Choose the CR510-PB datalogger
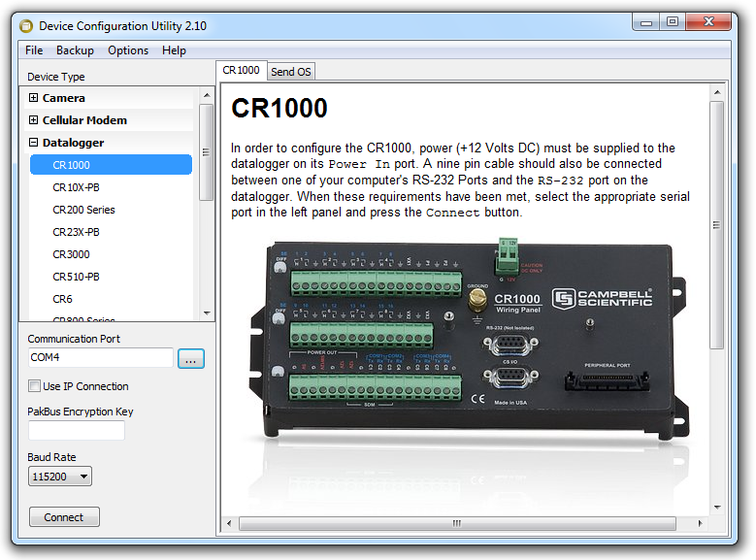Viewport: 756px width, 560px height. [76, 277]
